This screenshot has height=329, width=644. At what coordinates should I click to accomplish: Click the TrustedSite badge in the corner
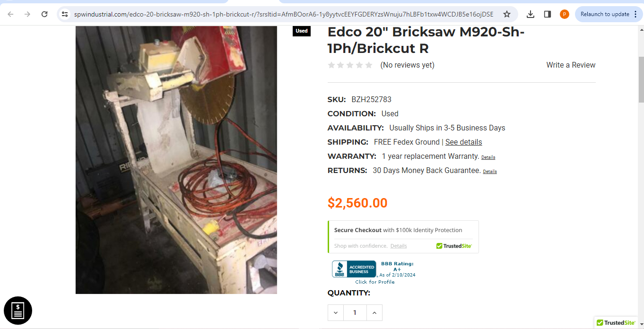(616, 323)
